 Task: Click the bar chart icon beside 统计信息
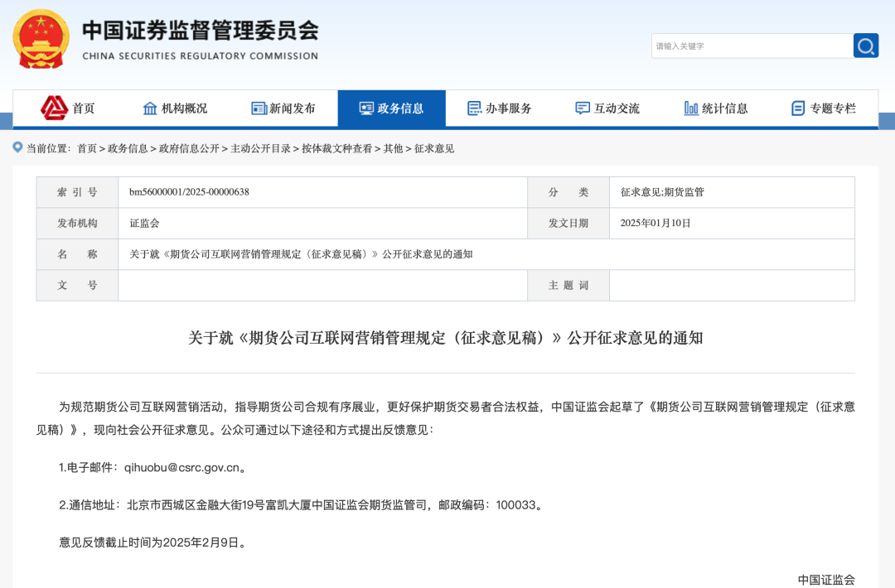click(x=691, y=108)
